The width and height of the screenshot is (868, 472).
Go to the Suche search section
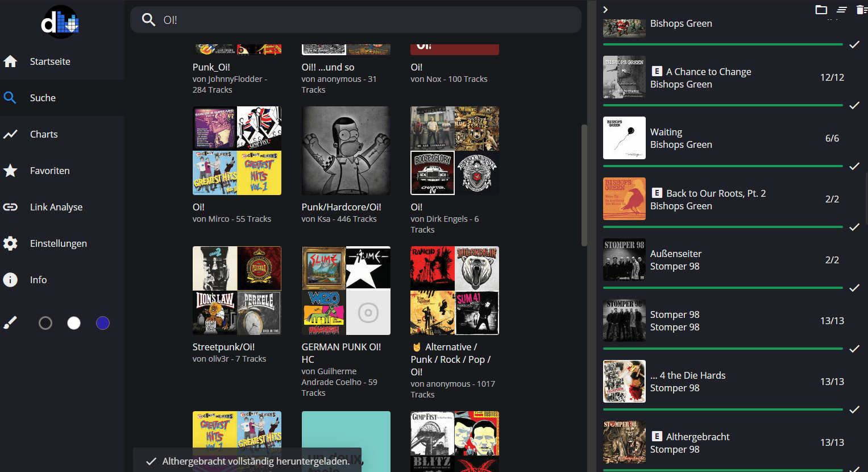[62, 98]
